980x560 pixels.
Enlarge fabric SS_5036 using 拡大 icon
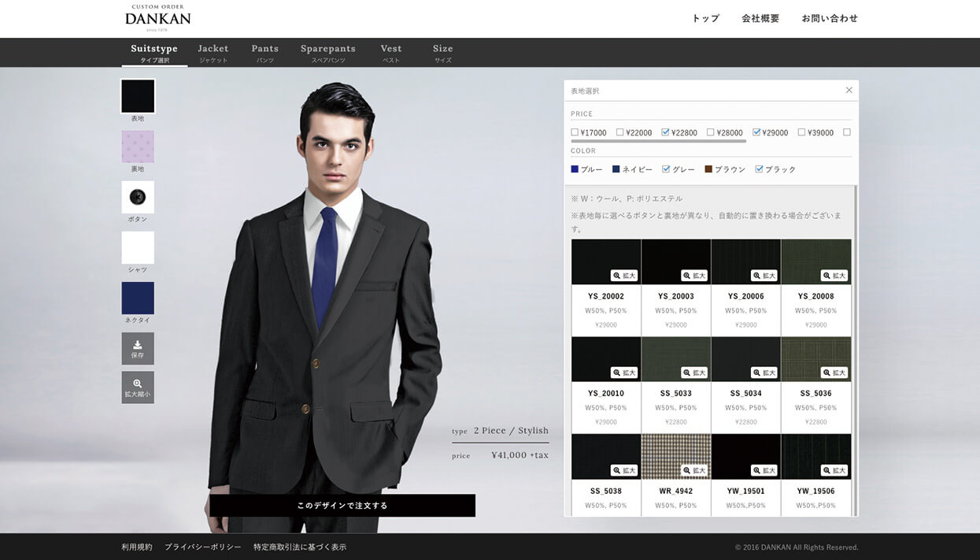click(x=834, y=373)
